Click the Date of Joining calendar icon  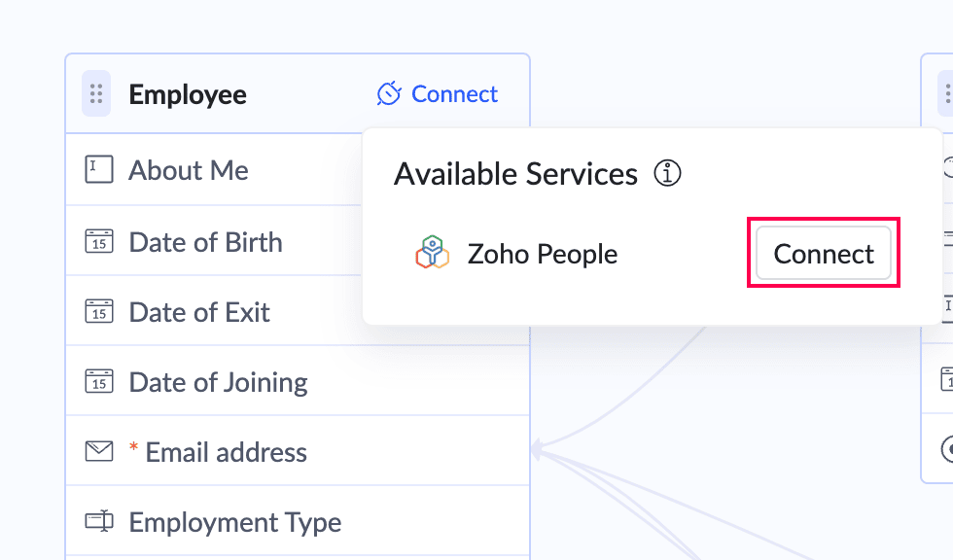[99, 381]
